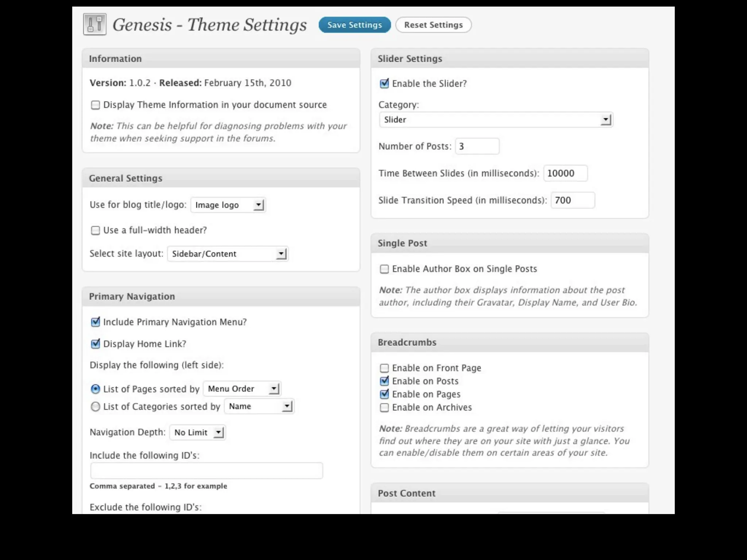Check Enable on Archives breadcrumbs

click(x=384, y=408)
